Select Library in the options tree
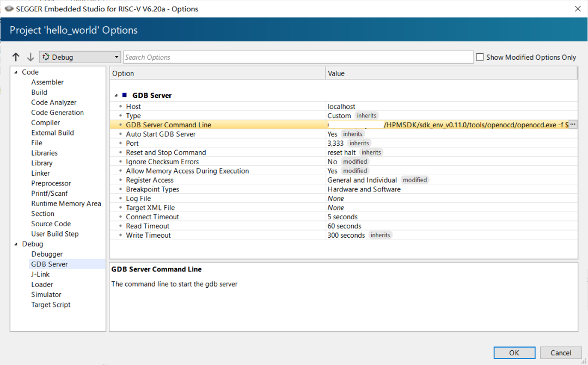Viewport: 588px width, 365px height. 41,163
